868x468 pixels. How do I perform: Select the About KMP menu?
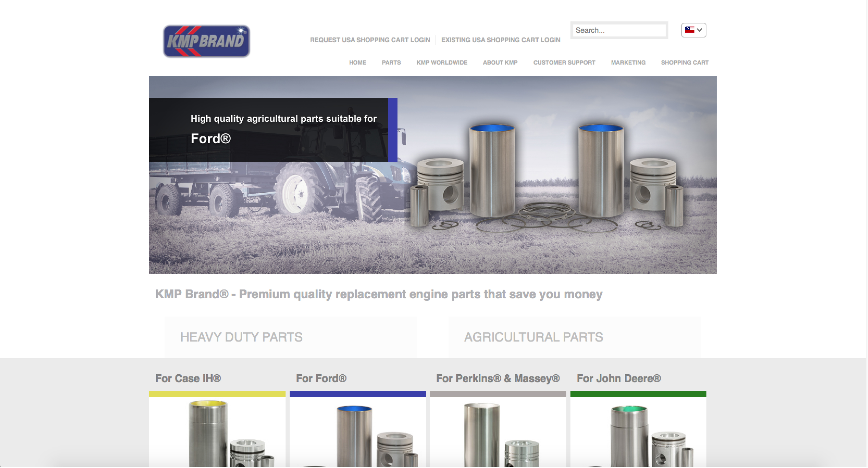coord(500,63)
